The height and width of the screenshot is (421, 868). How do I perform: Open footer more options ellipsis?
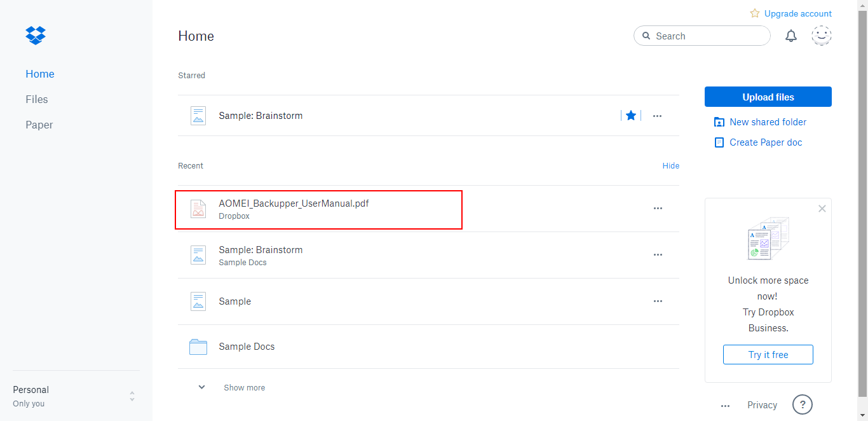click(725, 406)
